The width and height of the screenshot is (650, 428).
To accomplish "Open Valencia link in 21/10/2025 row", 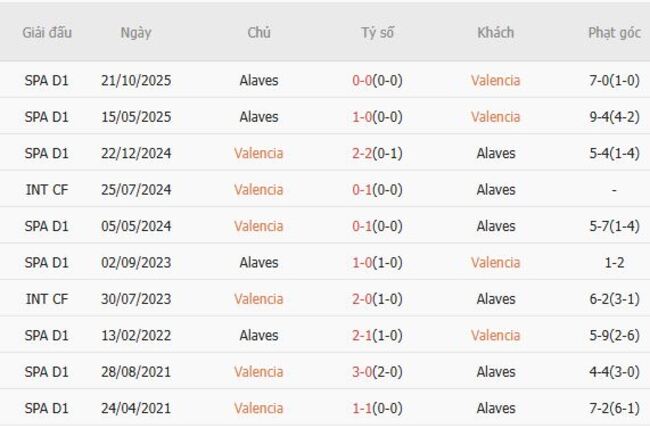I will pyautogui.click(x=495, y=81).
